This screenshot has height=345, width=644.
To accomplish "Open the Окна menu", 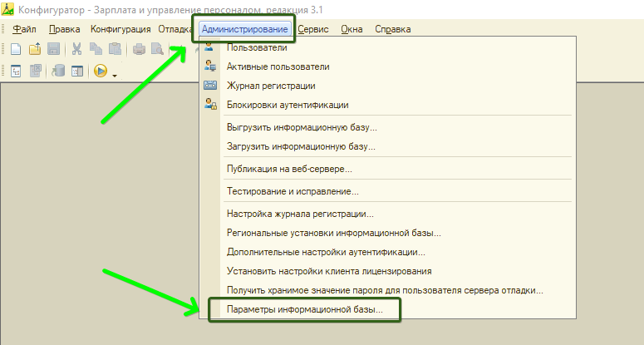I will (352, 29).
